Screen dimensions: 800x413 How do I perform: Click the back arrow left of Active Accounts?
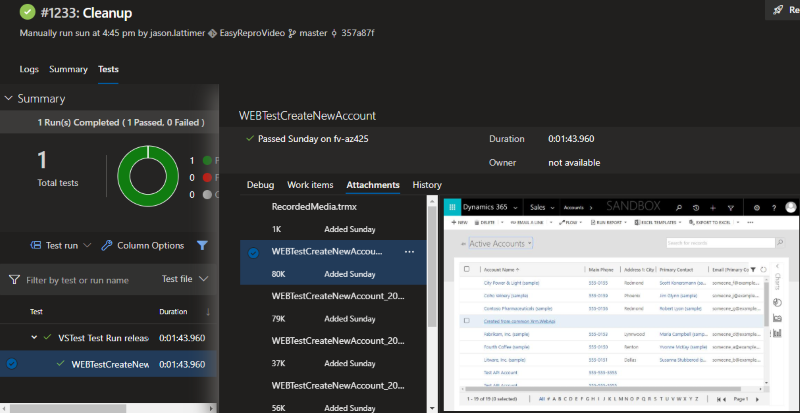pyautogui.click(x=463, y=244)
